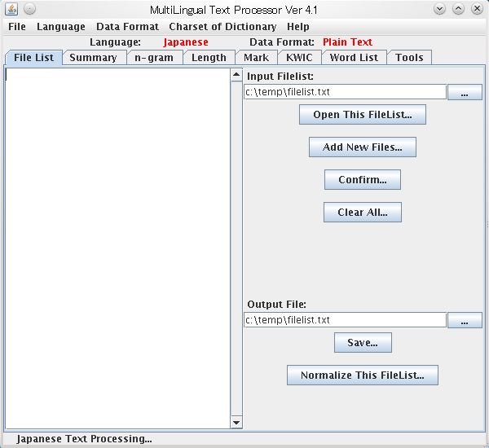
Task: Click the red Japanese language label
Action: coord(186,42)
